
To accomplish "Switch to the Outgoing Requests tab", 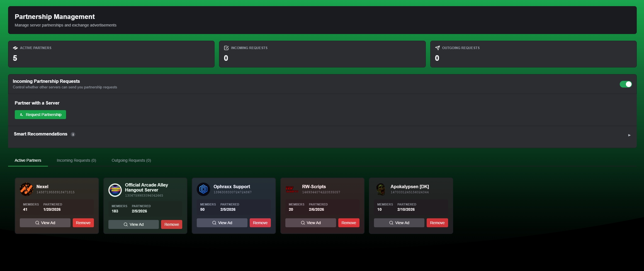I will click(131, 160).
